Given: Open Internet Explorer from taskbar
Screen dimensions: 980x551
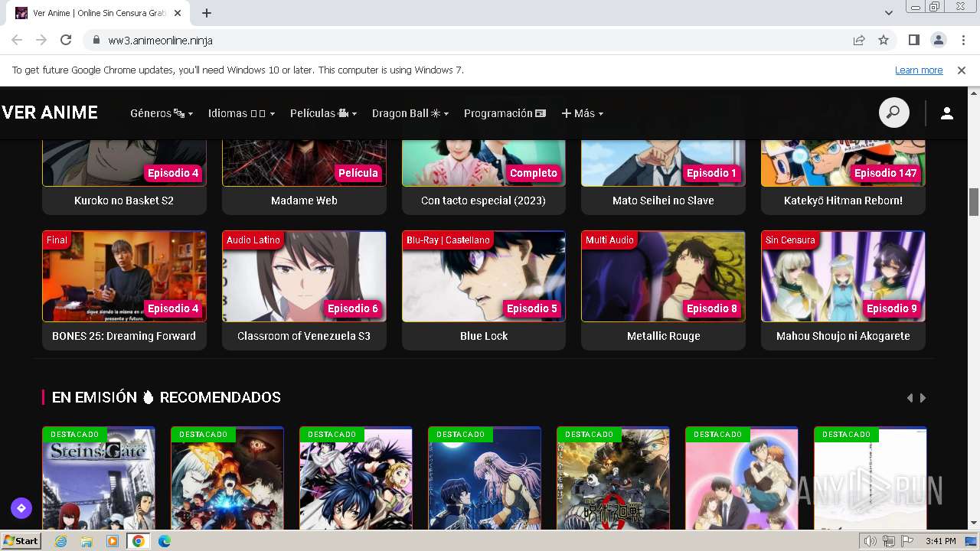Looking at the screenshot, I should [x=61, y=541].
